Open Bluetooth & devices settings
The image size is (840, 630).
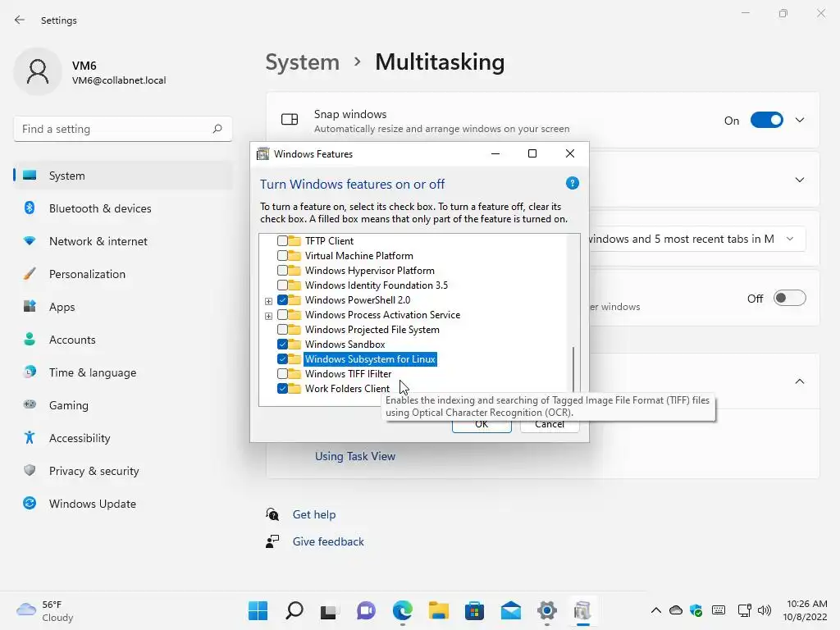(x=123, y=208)
